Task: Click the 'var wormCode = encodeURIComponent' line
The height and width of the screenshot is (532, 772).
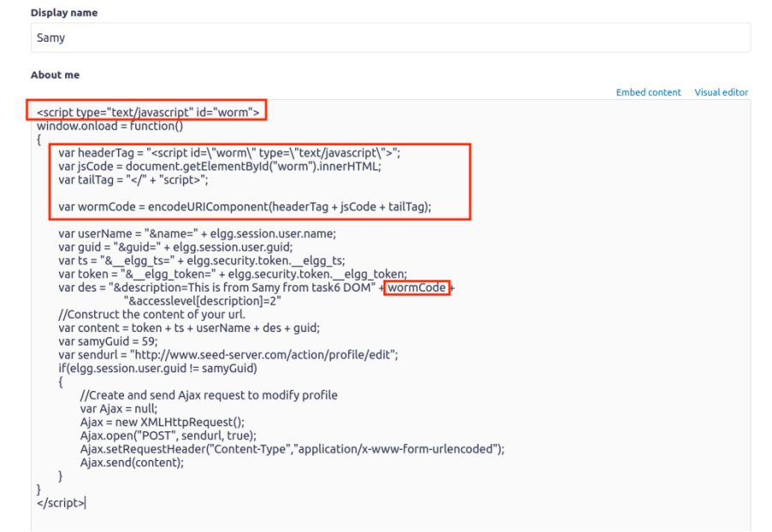Action: click(x=245, y=207)
